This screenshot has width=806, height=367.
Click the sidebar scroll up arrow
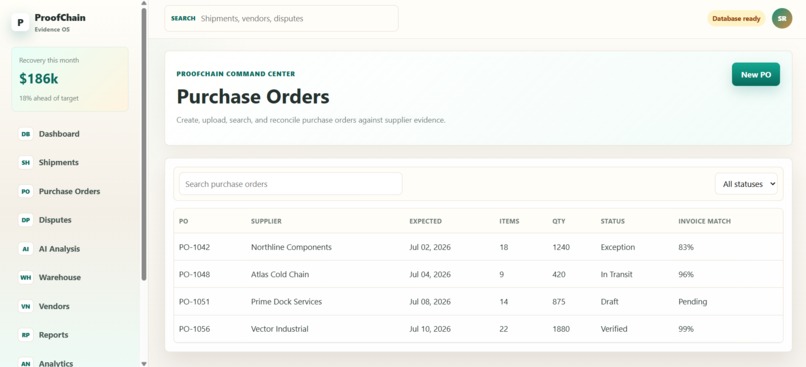(144, 3)
